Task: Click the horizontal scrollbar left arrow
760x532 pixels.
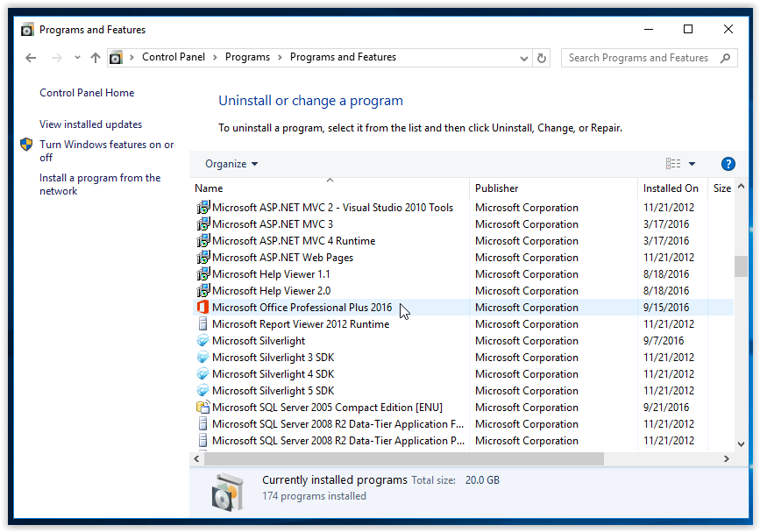Action: 196,458
